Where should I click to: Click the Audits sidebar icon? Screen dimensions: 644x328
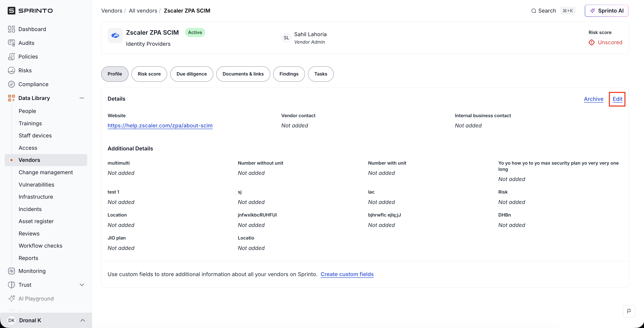pos(11,43)
